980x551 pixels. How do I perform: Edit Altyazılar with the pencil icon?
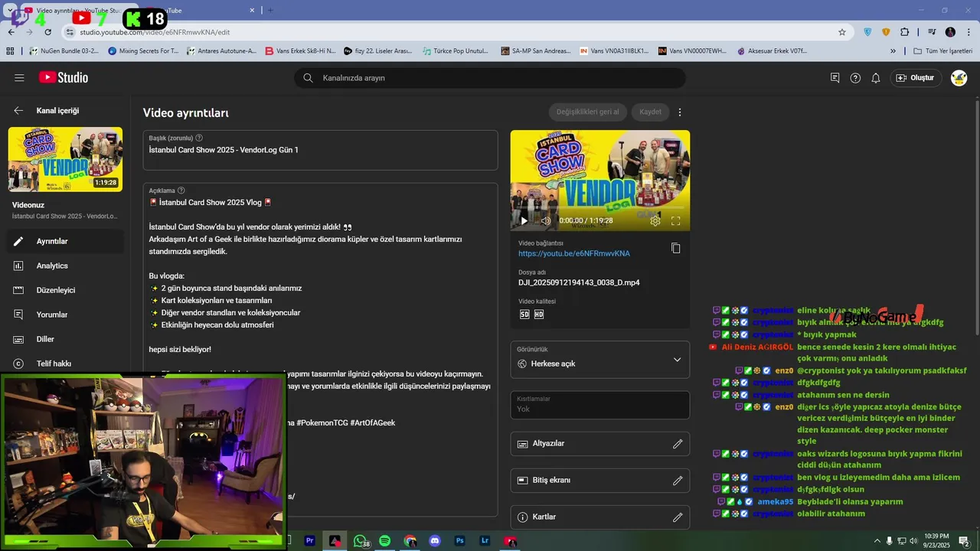click(x=678, y=444)
